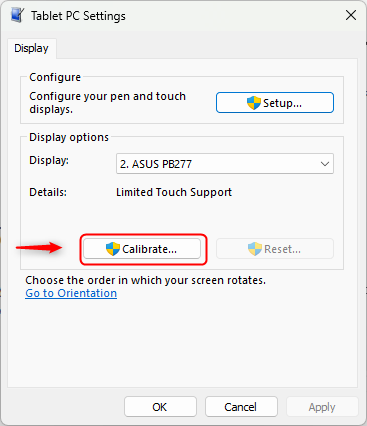Click the Setup... button text

point(282,103)
